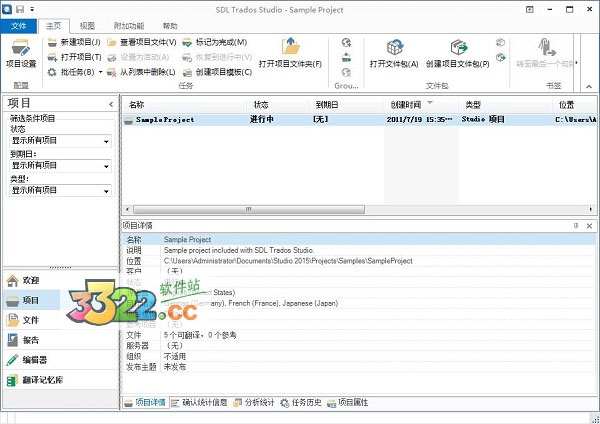Image resolution: width=600 pixels, height=424 pixels.
Task: Switch to 确认统计信息 bottom tab
Action: click(199, 403)
